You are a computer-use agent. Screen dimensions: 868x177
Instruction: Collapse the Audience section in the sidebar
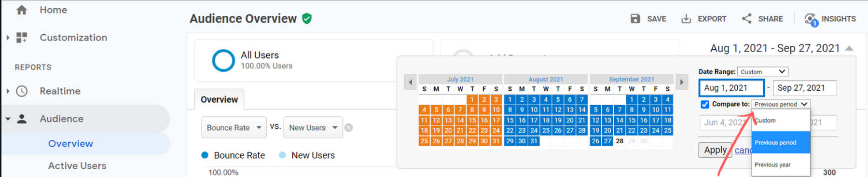(8, 119)
